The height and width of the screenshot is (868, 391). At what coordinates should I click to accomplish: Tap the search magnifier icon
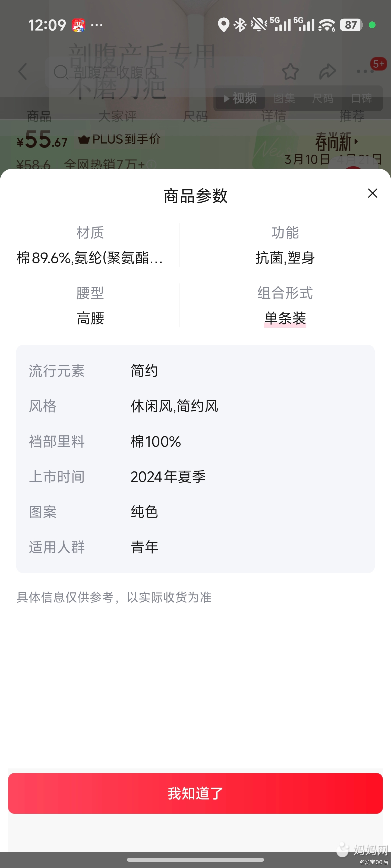click(61, 72)
